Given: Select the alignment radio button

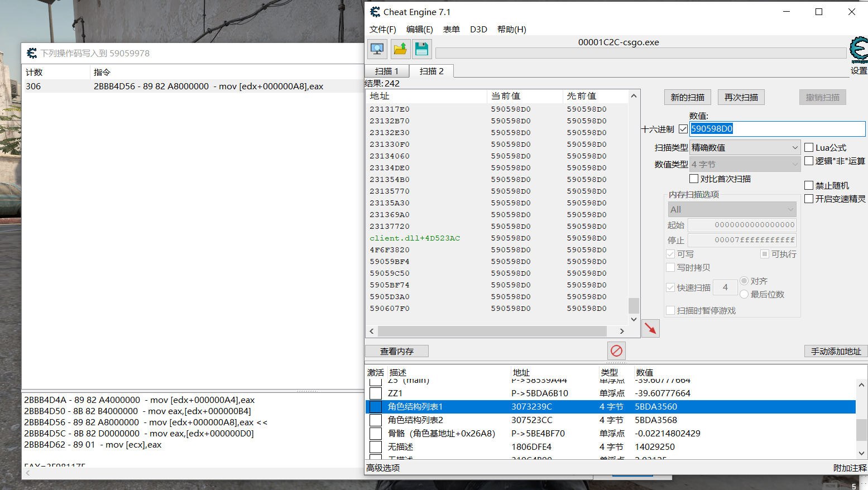Looking at the screenshot, I should click(x=744, y=281).
